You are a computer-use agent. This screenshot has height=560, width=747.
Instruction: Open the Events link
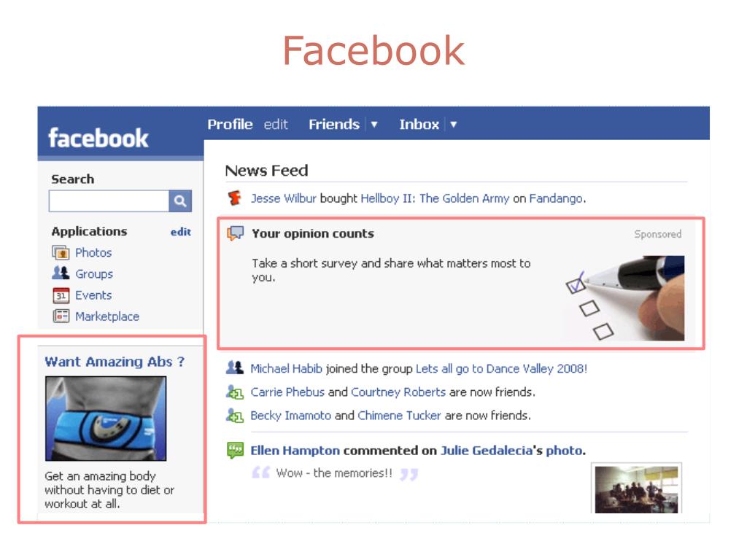coord(93,295)
